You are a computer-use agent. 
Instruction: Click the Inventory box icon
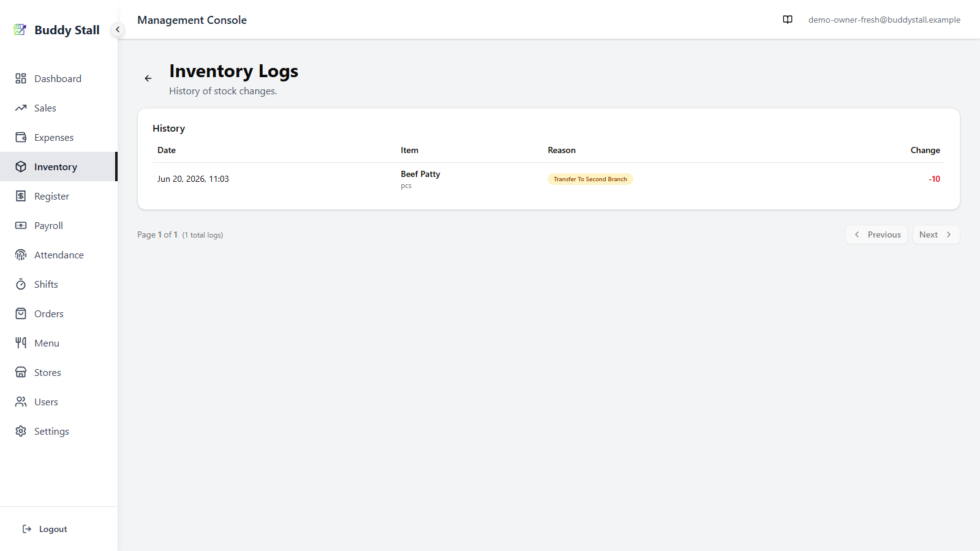[21, 167]
